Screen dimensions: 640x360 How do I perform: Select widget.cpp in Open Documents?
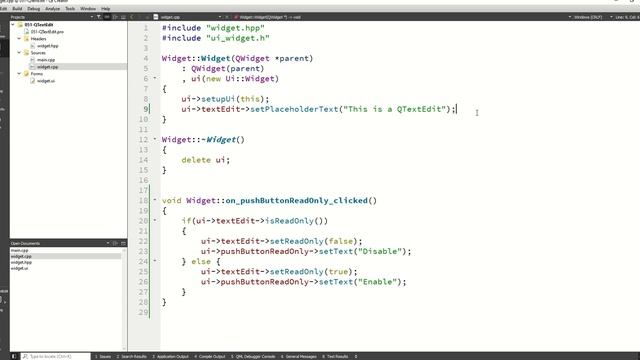21,256
